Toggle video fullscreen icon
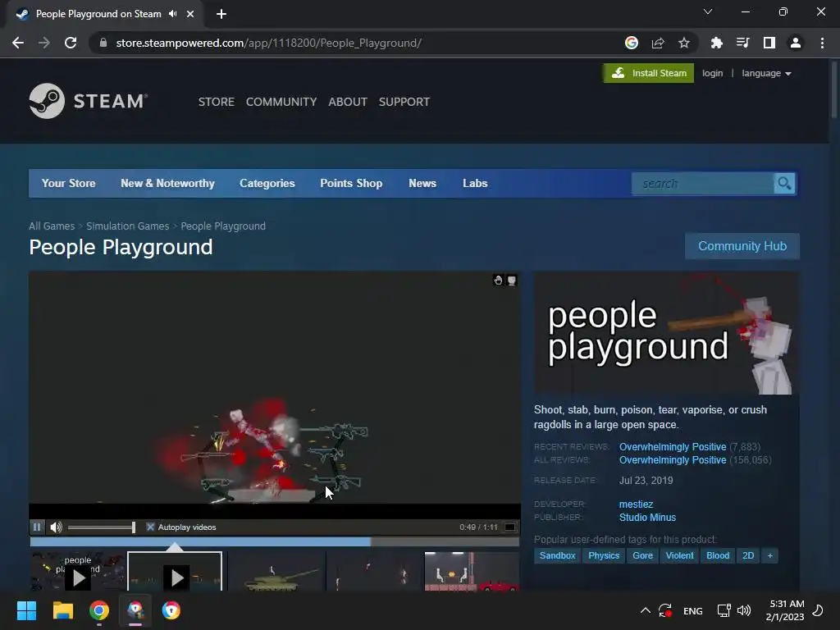Viewport: 840px width, 630px height. [510, 527]
